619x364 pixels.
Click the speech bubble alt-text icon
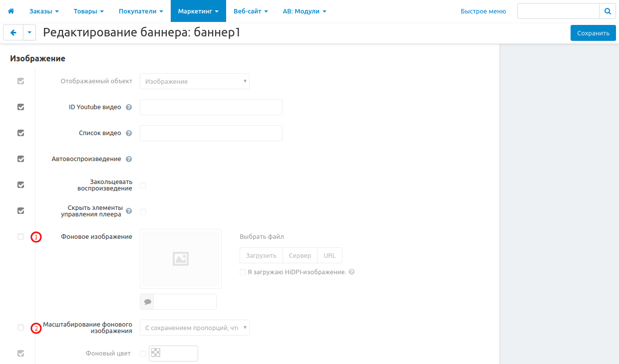pyautogui.click(x=147, y=302)
